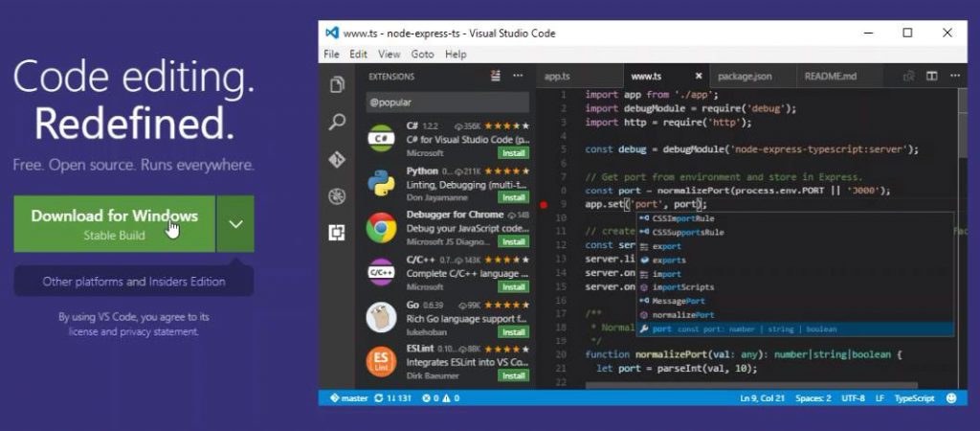
Task: Select the MessagePort suggestion
Action: point(795,302)
